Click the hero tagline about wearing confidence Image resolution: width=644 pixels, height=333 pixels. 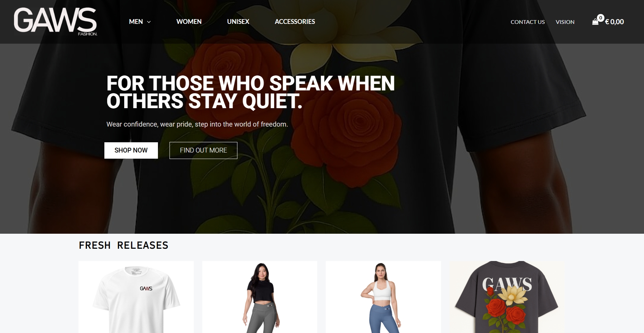point(197,124)
